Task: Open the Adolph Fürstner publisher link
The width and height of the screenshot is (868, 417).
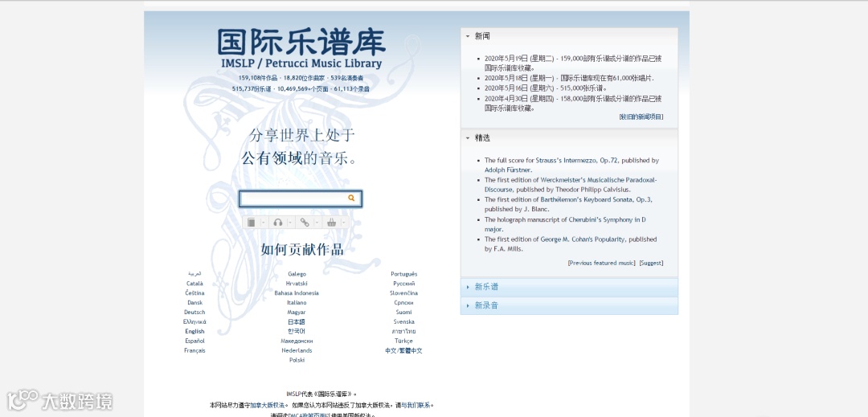Action: 508,170
